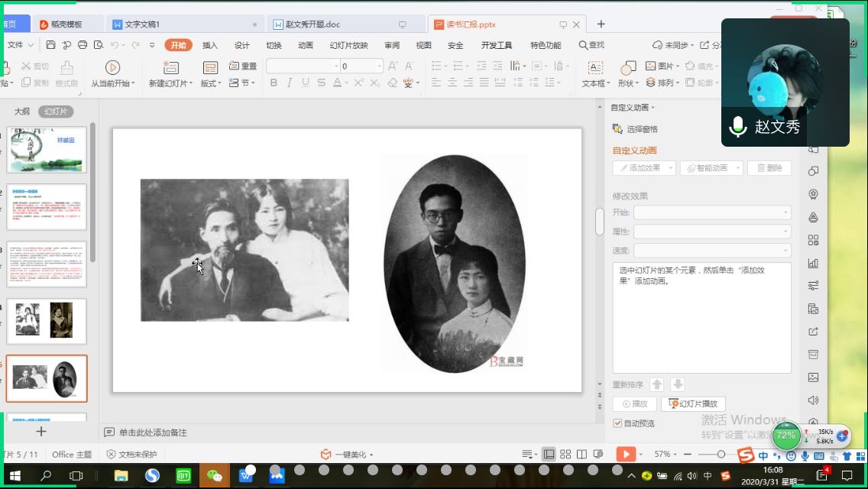This screenshot has height=489, width=868.
Task: Click the zoom slider in status bar
Action: (721, 454)
